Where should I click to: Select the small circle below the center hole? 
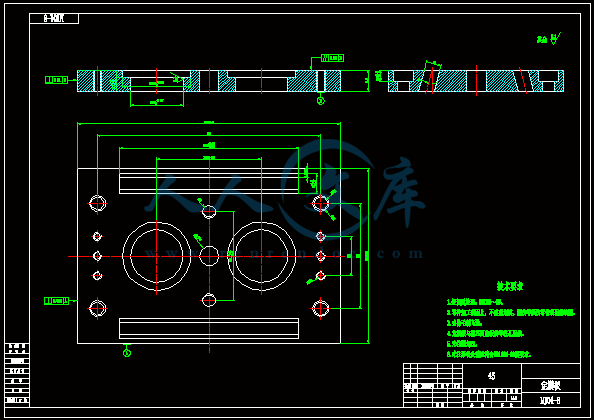pos(209,300)
